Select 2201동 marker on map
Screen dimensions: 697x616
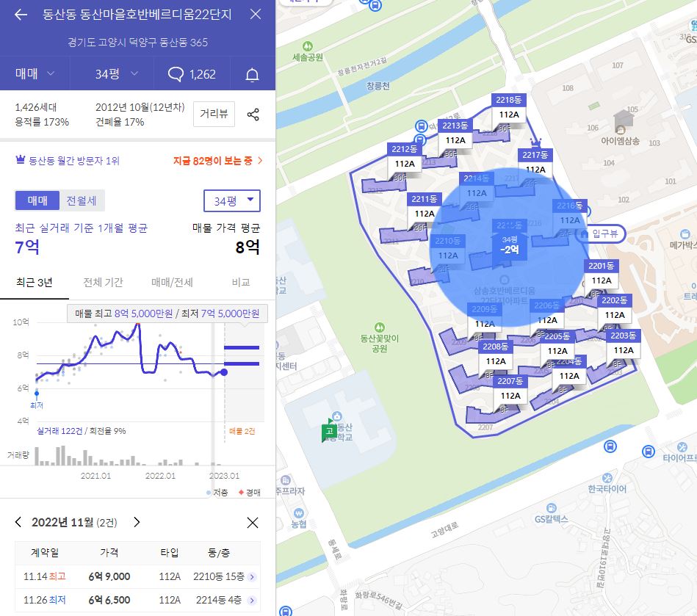(601, 273)
